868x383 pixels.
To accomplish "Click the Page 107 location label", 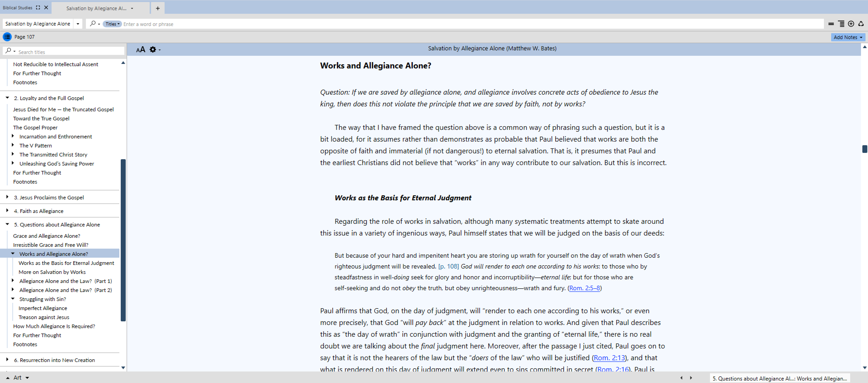I will coord(24,37).
